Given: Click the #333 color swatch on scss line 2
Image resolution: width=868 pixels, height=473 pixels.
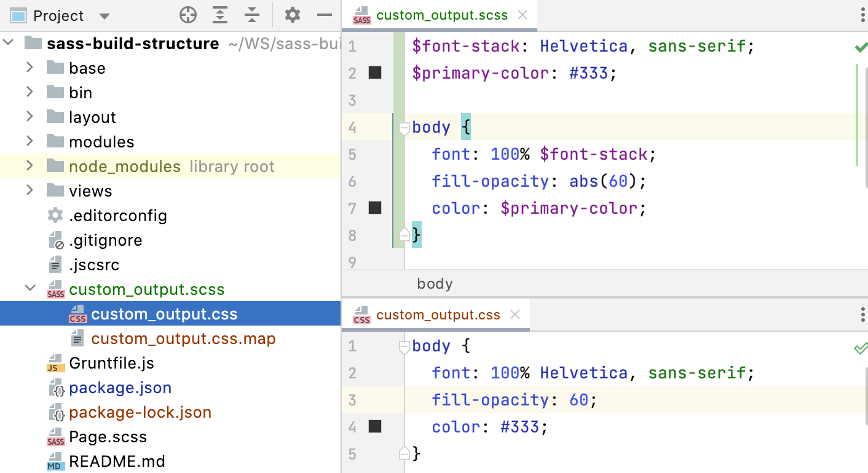Looking at the screenshot, I should coord(375,73).
